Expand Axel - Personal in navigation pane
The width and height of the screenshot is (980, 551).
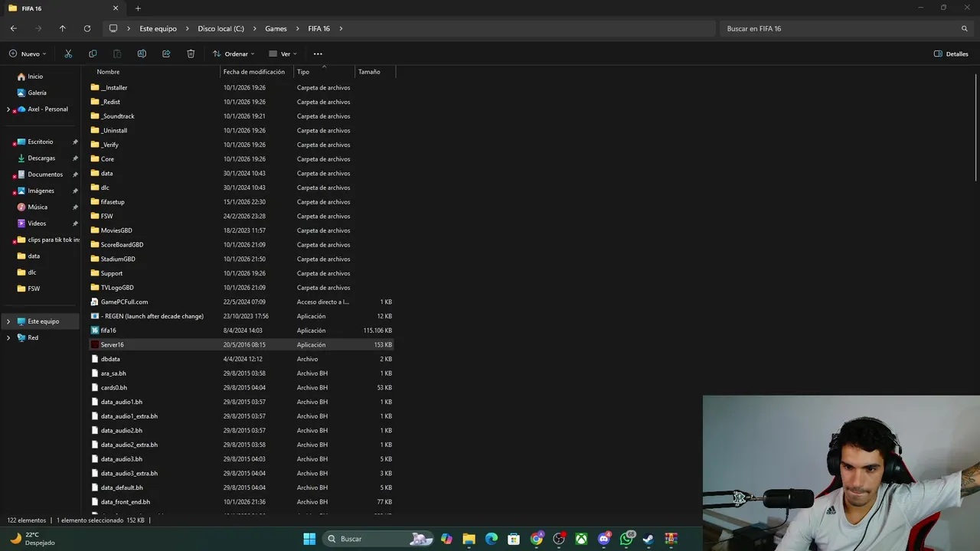tap(8, 109)
